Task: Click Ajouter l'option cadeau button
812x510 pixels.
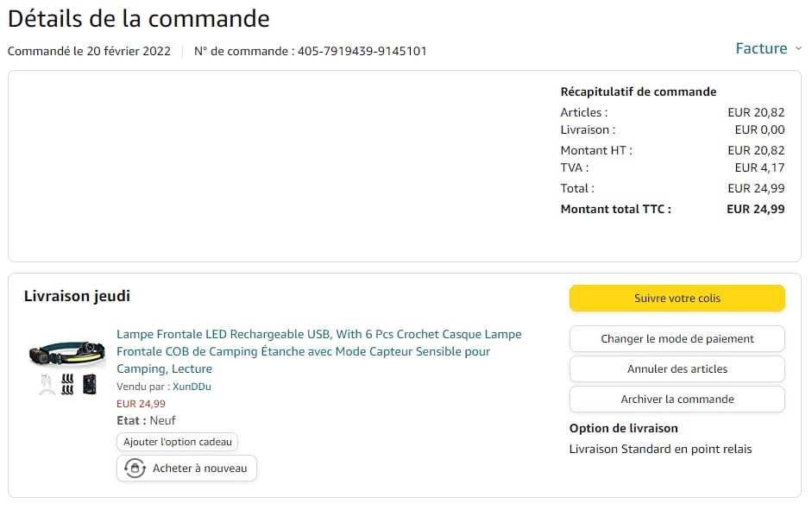Action: (x=177, y=442)
